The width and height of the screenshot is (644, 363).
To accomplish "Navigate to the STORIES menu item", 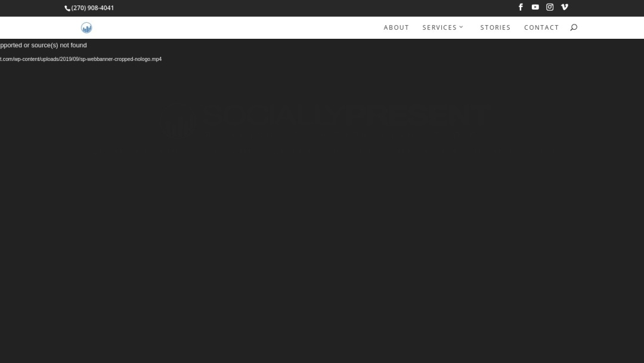I will pos(495,27).
